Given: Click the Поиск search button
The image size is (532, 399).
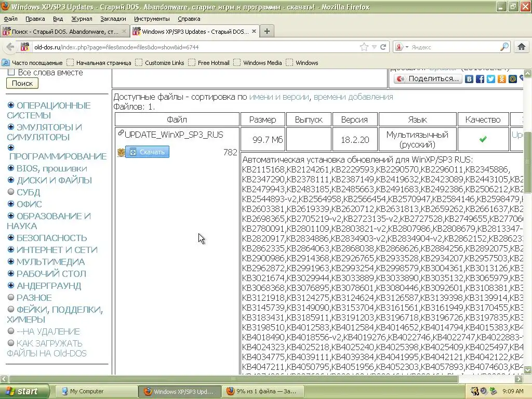Looking at the screenshot, I should (22, 83).
